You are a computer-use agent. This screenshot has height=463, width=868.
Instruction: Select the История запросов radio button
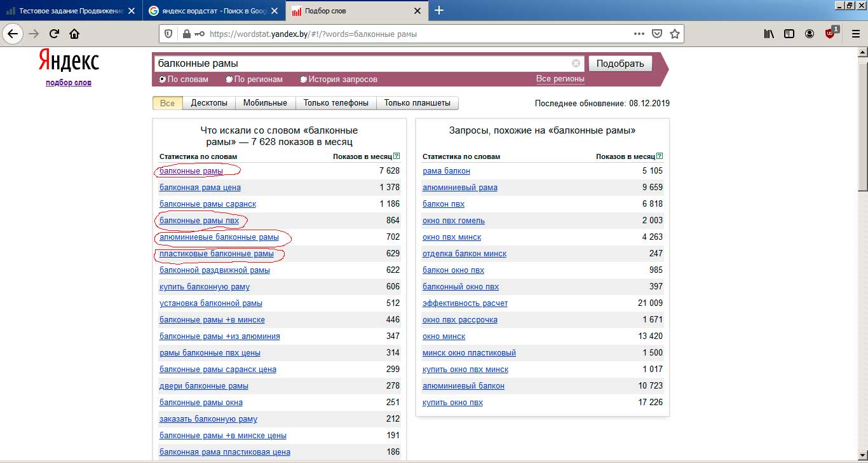click(x=304, y=79)
